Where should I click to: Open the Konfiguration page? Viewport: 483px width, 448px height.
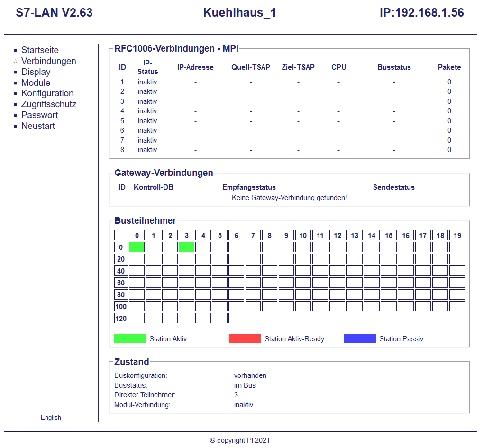pyautogui.click(x=47, y=93)
